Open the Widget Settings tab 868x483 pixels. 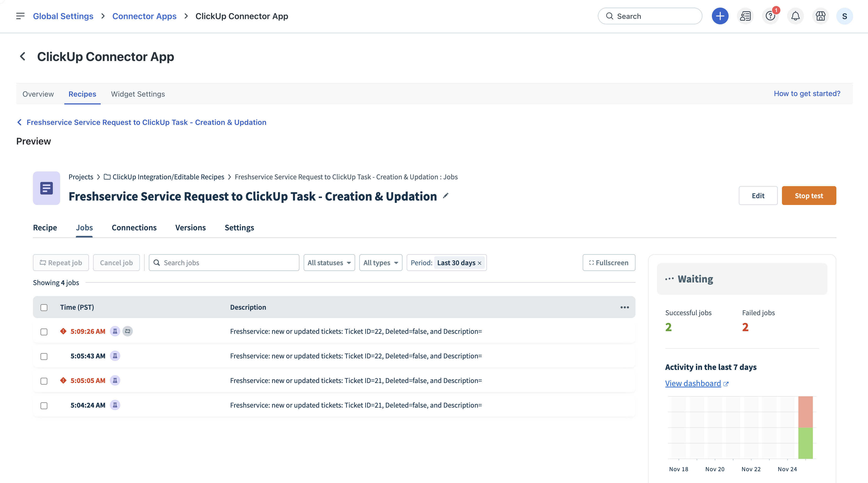(x=138, y=94)
